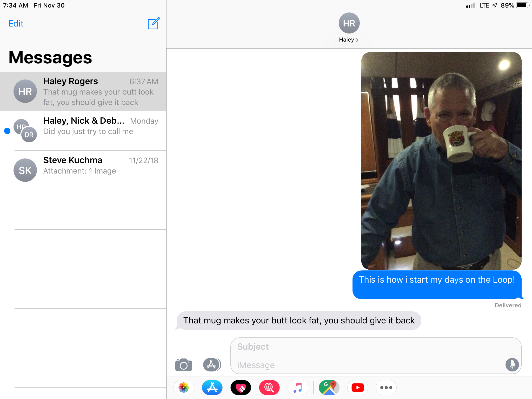
Task: Tap the compose new message icon
Action: coord(154,23)
